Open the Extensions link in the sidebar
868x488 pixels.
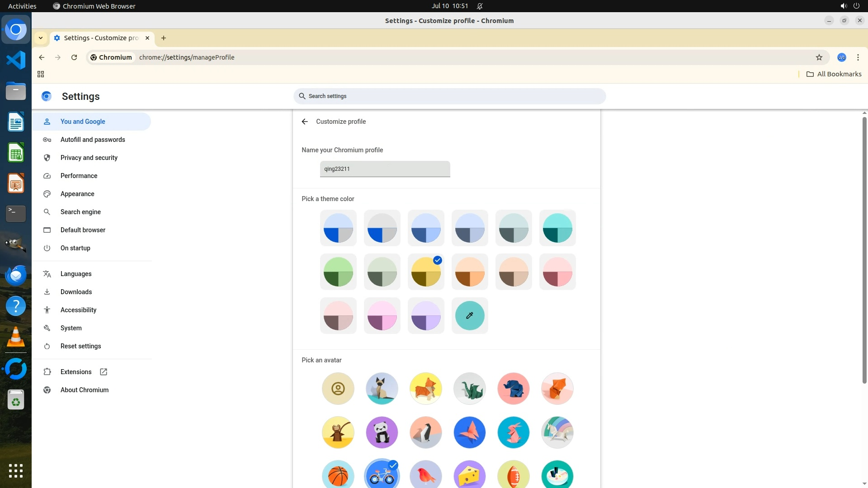pyautogui.click(x=76, y=372)
